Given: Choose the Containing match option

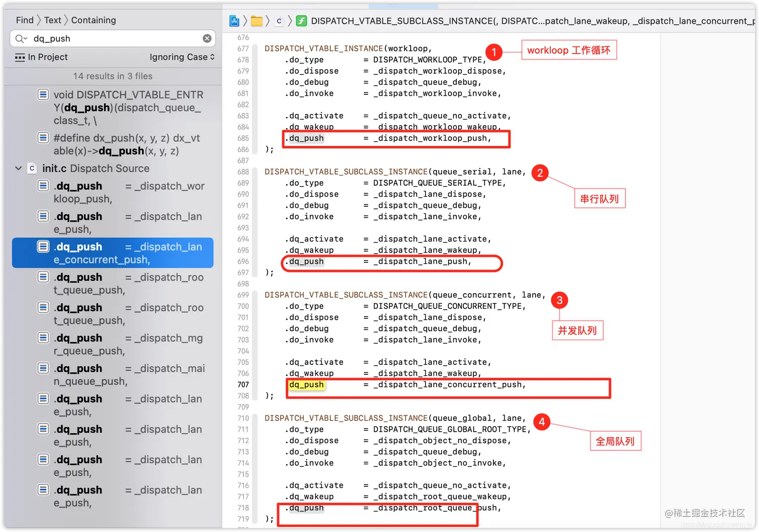Looking at the screenshot, I should point(93,20).
